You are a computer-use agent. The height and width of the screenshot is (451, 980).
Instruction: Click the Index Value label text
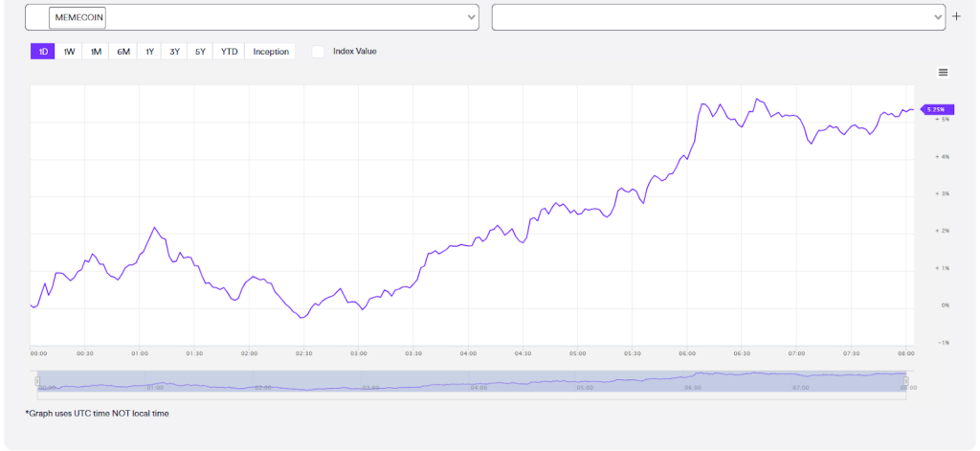tap(355, 52)
